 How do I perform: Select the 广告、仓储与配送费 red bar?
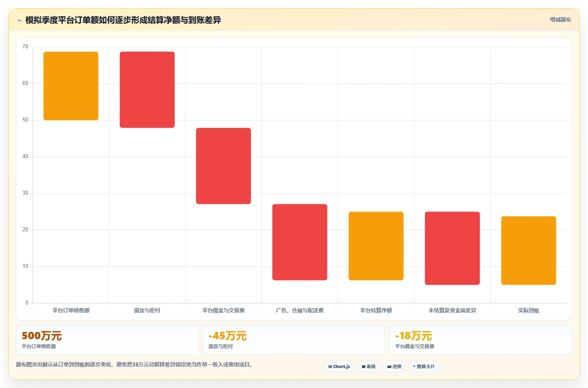click(300, 242)
